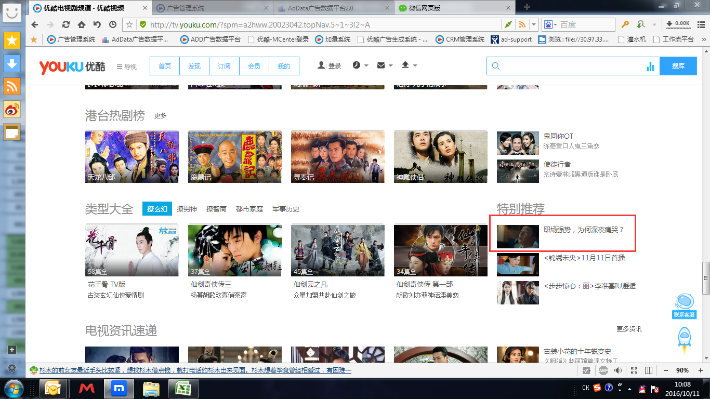710x399 pixels.
Task: Open the 天龙八部 drama thumbnail
Action: pyautogui.click(x=132, y=157)
